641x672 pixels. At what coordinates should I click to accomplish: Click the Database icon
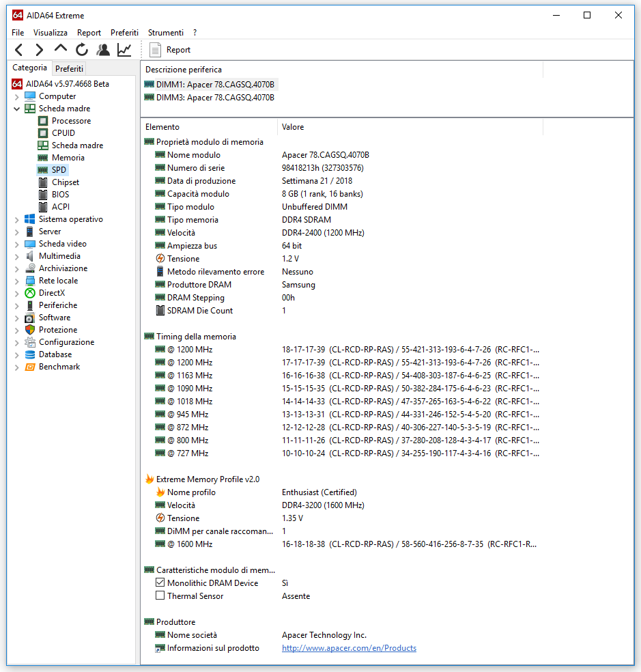coord(30,354)
